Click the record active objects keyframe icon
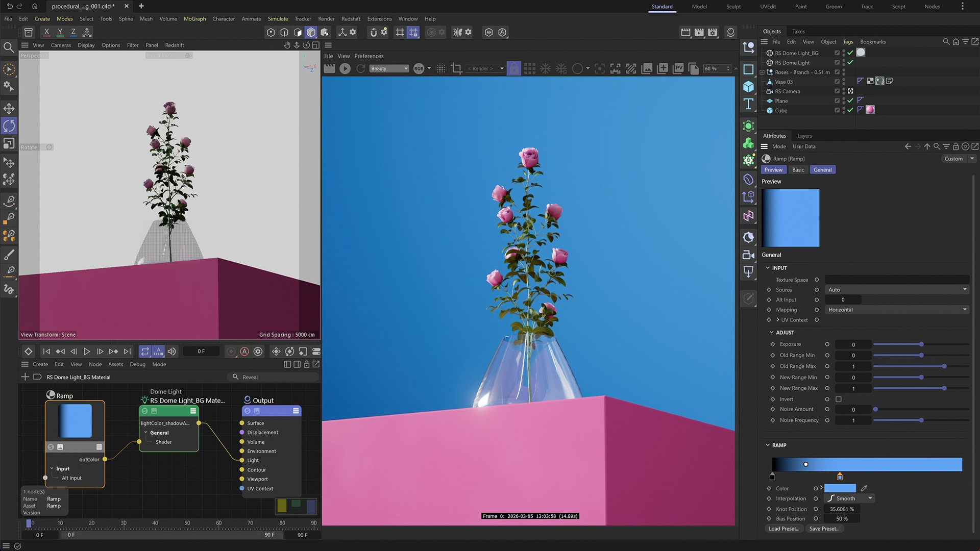The height and width of the screenshot is (551, 980). [231, 352]
